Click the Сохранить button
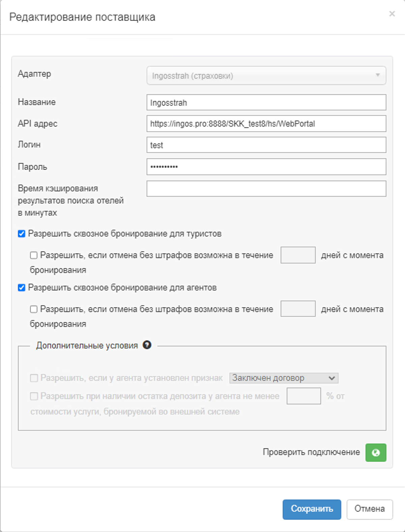The image size is (405, 532). (312, 509)
